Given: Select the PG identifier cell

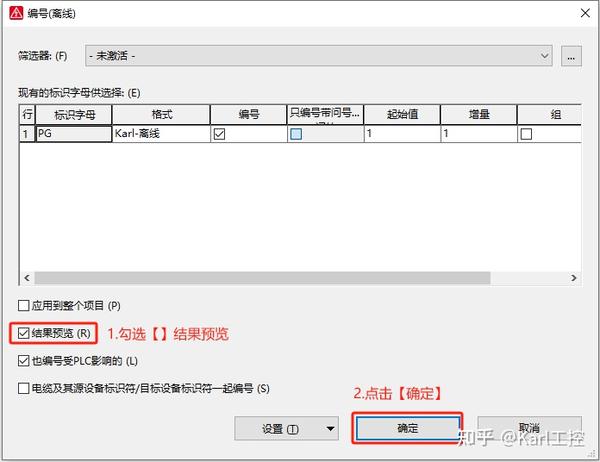Looking at the screenshot, I should click(x=74, y=134).
